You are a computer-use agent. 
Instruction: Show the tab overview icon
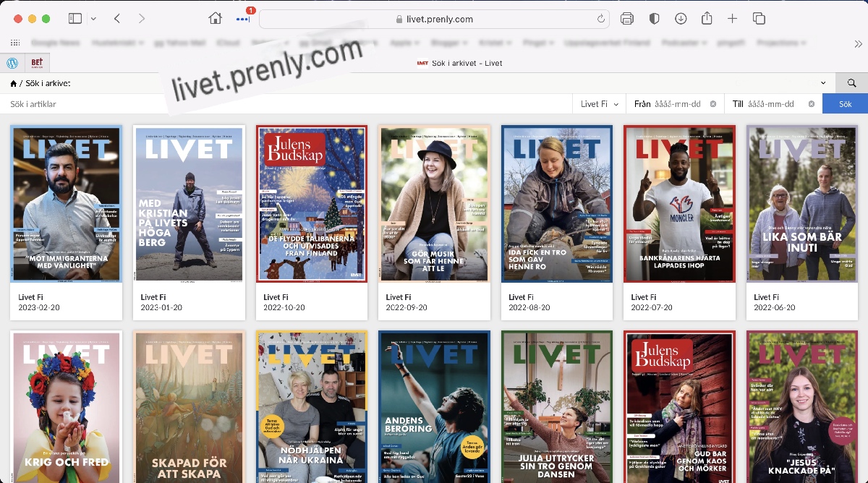click(x=759, y=19)
